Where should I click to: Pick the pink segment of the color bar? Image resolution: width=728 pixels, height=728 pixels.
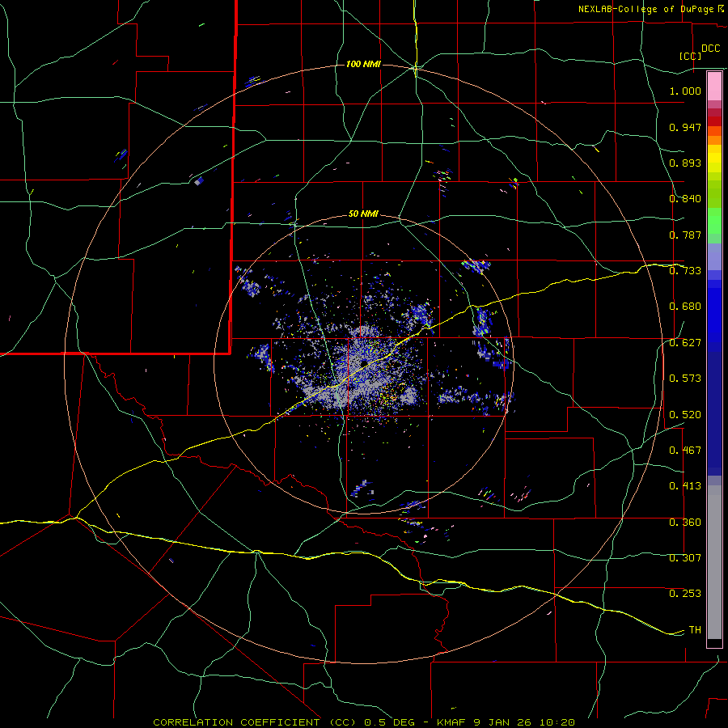pyautogui.click(x=714, y=86)
